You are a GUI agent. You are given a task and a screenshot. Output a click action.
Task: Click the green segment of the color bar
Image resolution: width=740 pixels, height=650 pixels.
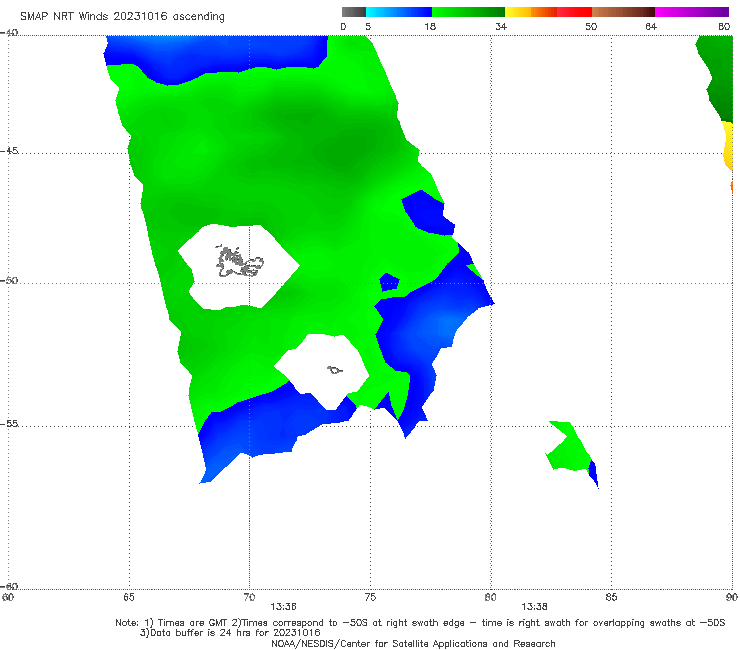(468, 12)
